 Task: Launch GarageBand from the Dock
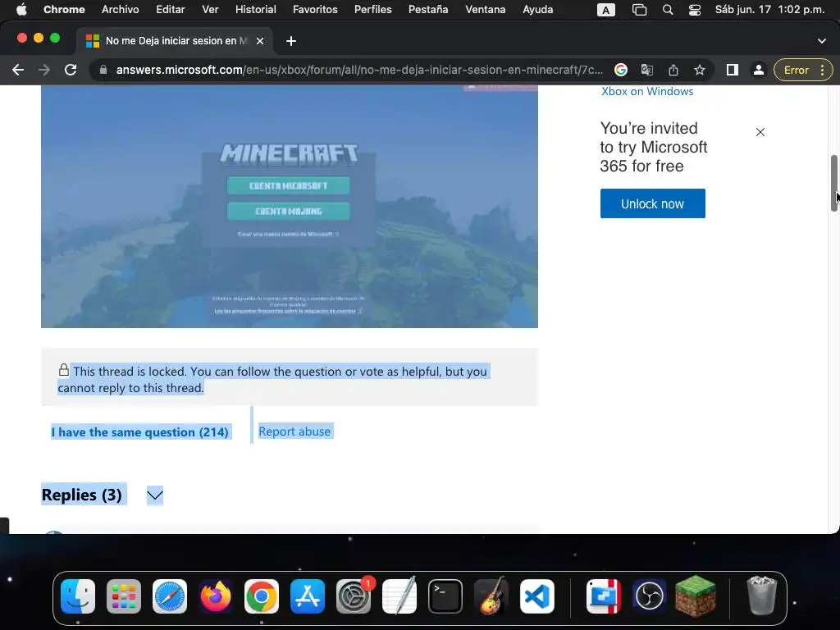[491, 596]
